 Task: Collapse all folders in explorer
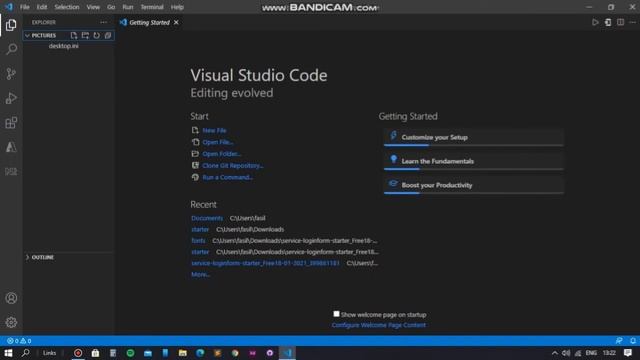[108, 36]
